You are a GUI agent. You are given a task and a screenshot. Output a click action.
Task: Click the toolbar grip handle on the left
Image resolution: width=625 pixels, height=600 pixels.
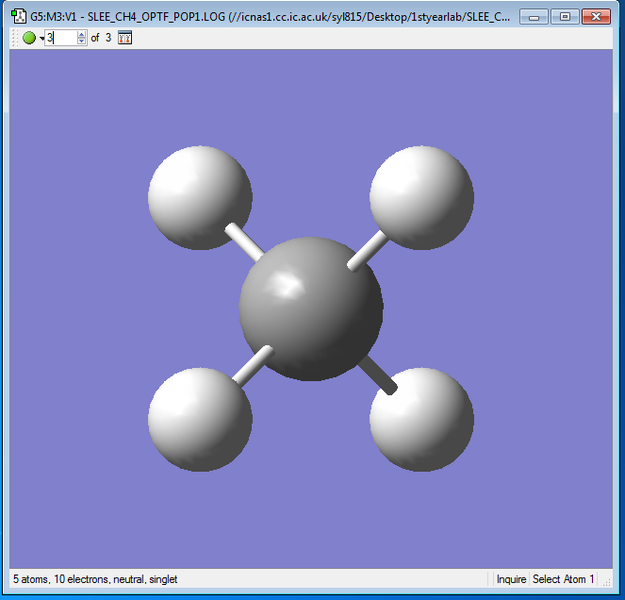click(x=15, y=38)
